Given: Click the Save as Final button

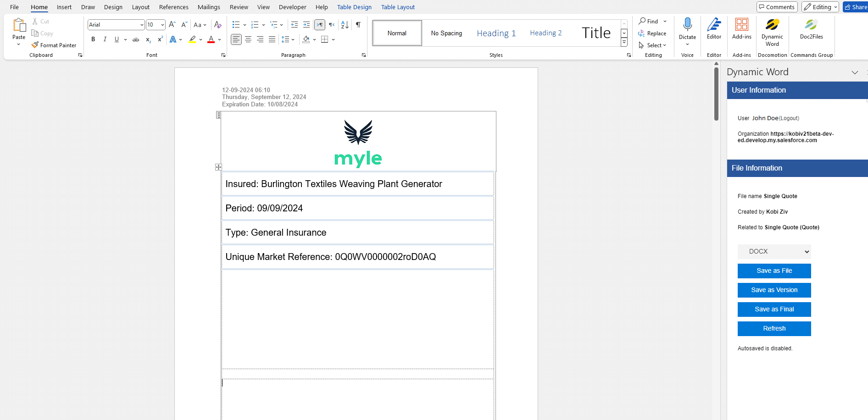Looking at the screenshot, I should pyautogui.click(x=774, y=309).
